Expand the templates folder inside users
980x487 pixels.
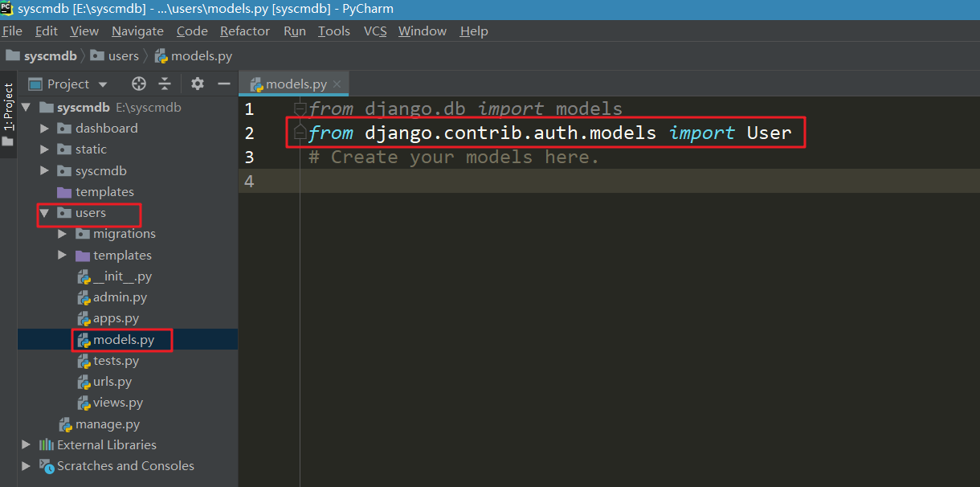tap(62, 256)
